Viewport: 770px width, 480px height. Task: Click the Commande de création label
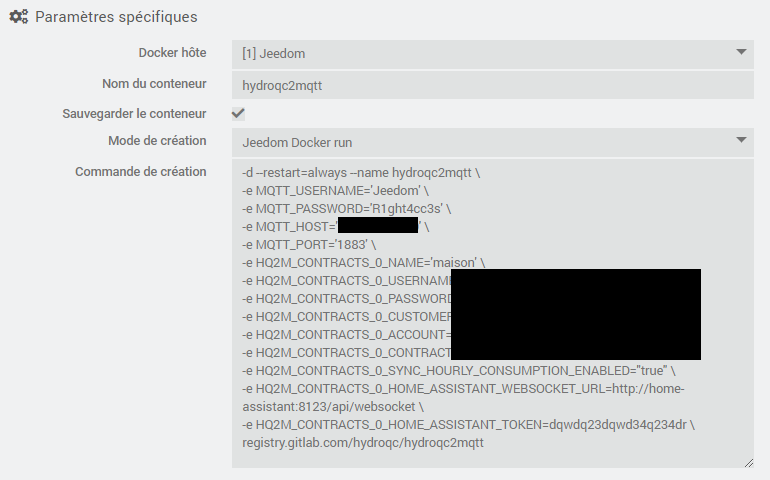(140, 171)
